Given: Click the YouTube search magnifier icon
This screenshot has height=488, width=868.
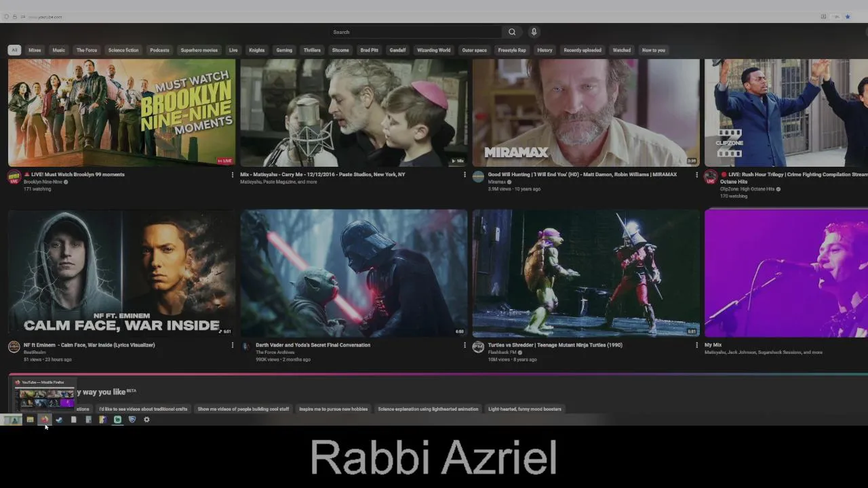Looking at the screenshot, I should [512, 32].
